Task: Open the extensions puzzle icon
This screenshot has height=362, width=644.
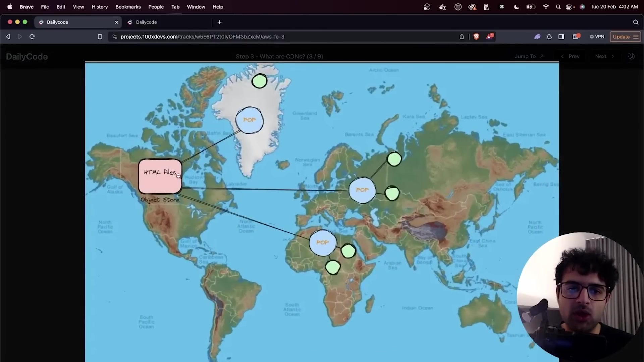Action: (549, 37)
